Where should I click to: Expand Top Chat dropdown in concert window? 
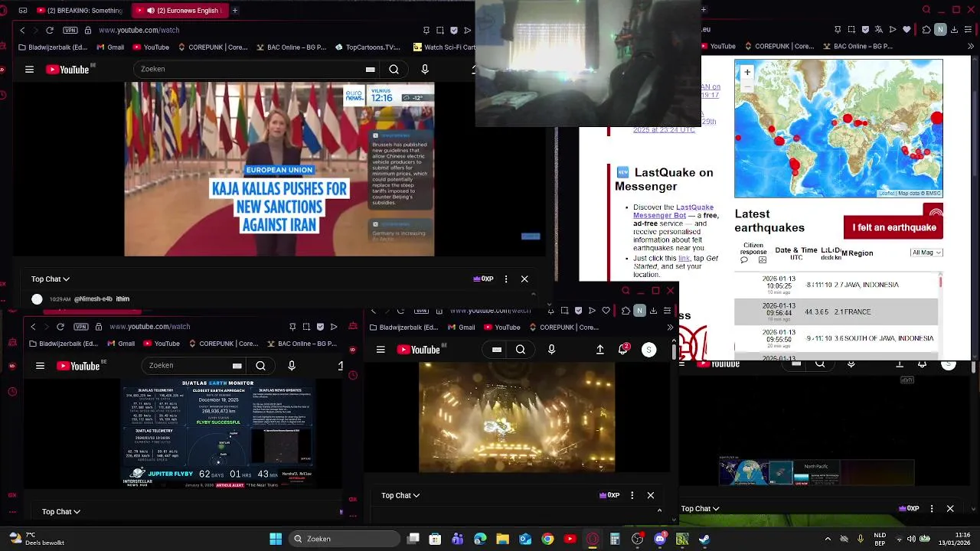(400, 496)
